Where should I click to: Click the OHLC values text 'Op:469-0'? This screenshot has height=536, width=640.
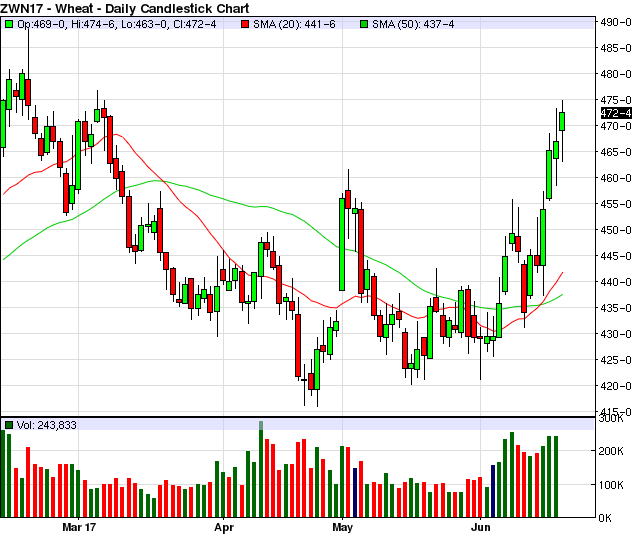click(41, 24)
